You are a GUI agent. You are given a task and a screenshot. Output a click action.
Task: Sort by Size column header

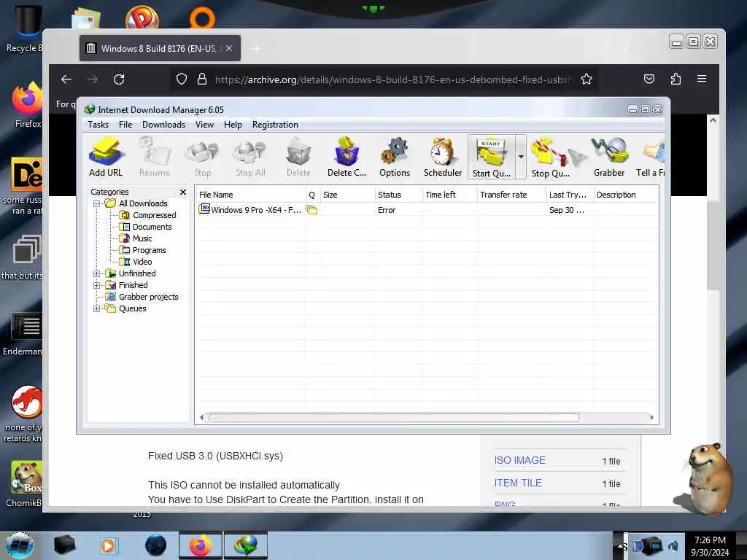347,195
